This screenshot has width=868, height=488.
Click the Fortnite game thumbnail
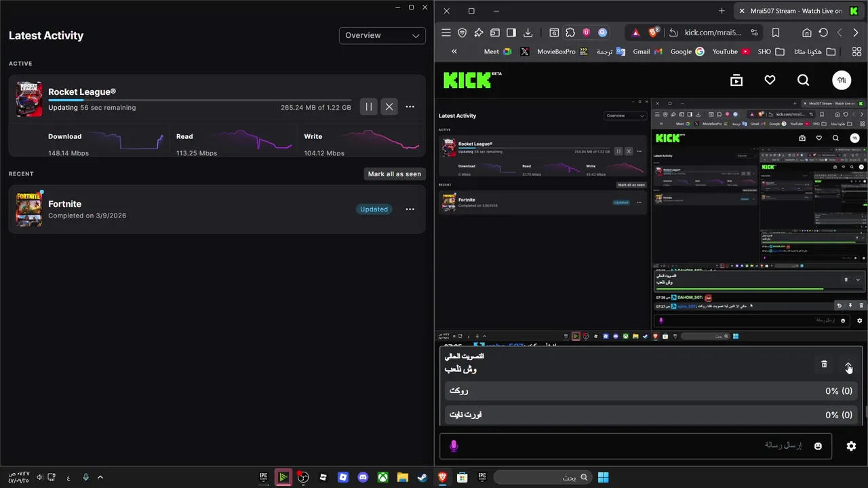click(x=29, y=209)
